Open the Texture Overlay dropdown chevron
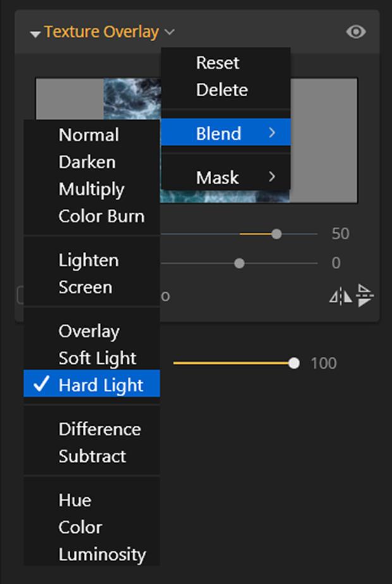This screenshot has height=584, width=392. (169, 32)
